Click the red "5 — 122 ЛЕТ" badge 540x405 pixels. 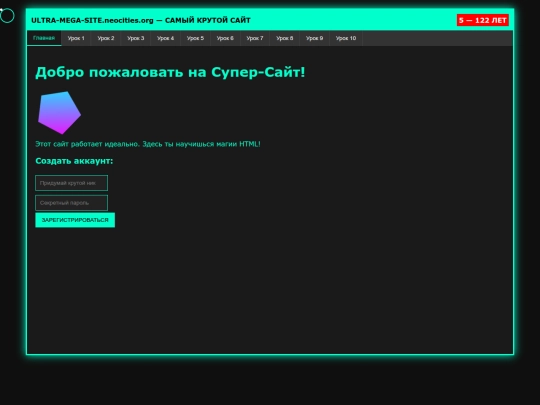(x=482, y=20)
